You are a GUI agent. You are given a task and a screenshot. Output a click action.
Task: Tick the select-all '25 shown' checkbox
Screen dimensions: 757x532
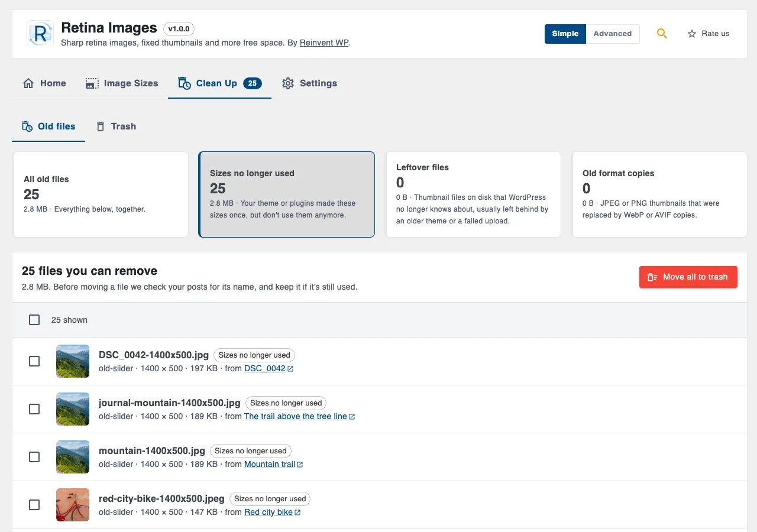pos(34,320)
